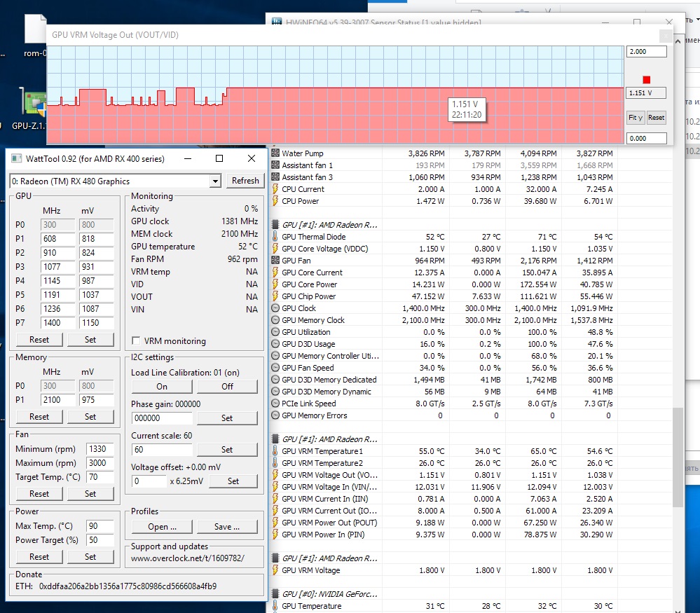Click the ETH donation address text
This screenshot has width=700, height=613.
click(128, 586)
